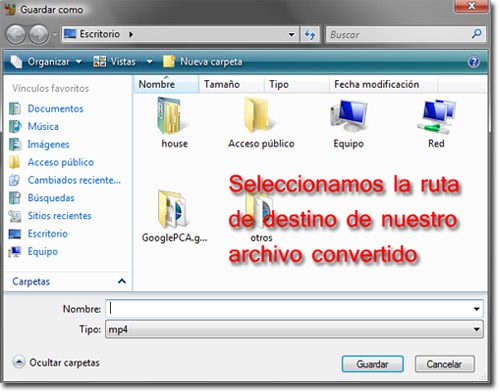The image size is (500, 392).
Task: Select the Equipo computer item in file list
Action: (349, 123)
